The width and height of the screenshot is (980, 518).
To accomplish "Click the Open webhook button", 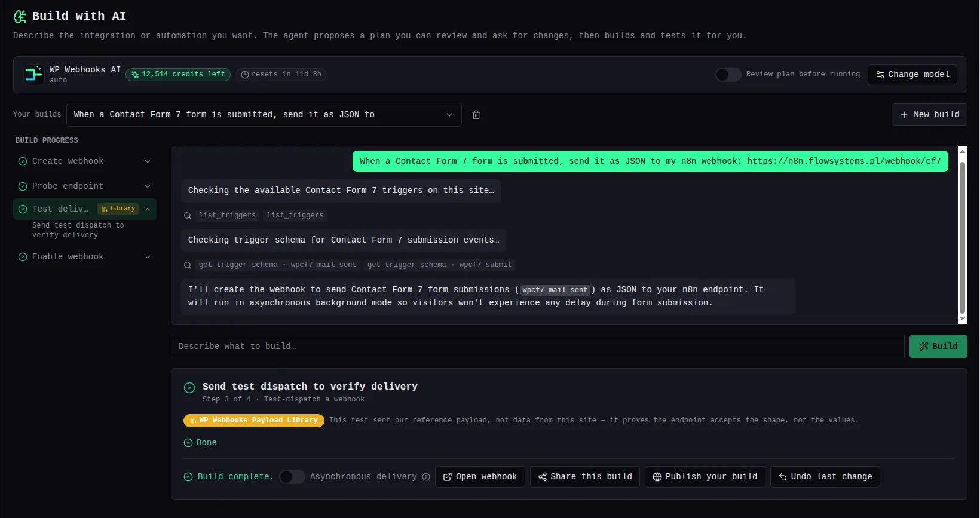I will coord(480,477).
